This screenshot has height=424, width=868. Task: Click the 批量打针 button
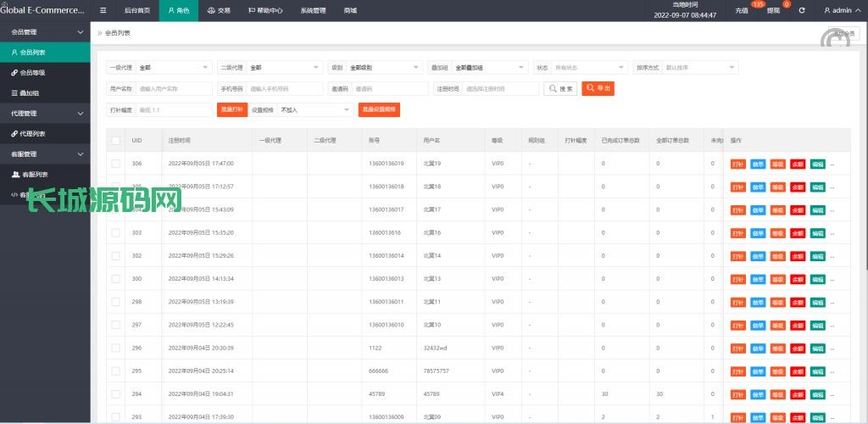click(x=231, y=109)
